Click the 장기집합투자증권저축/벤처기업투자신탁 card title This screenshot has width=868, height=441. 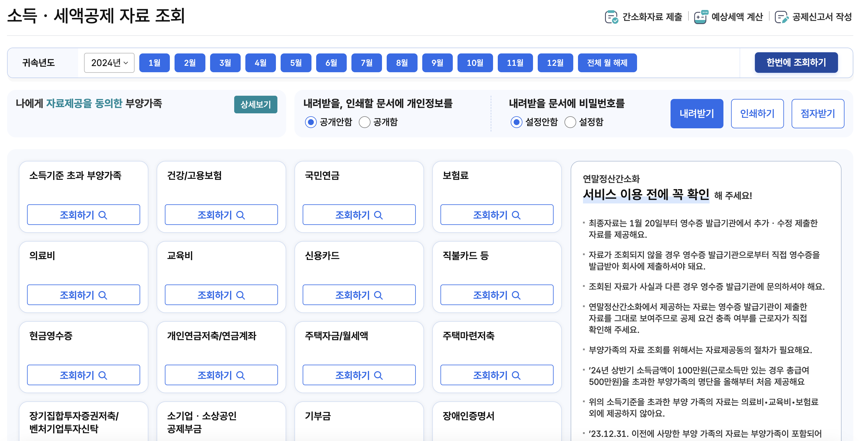click(74, 423)
